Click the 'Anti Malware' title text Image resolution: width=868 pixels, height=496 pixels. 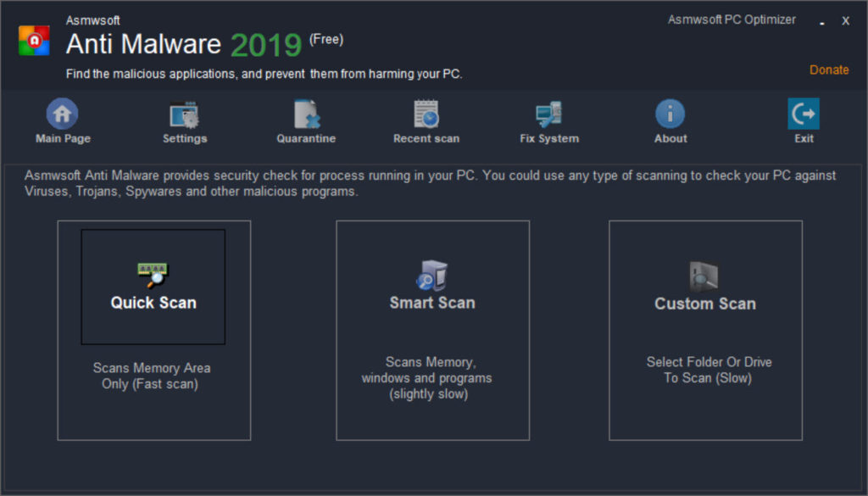click(x=143, y=44)
